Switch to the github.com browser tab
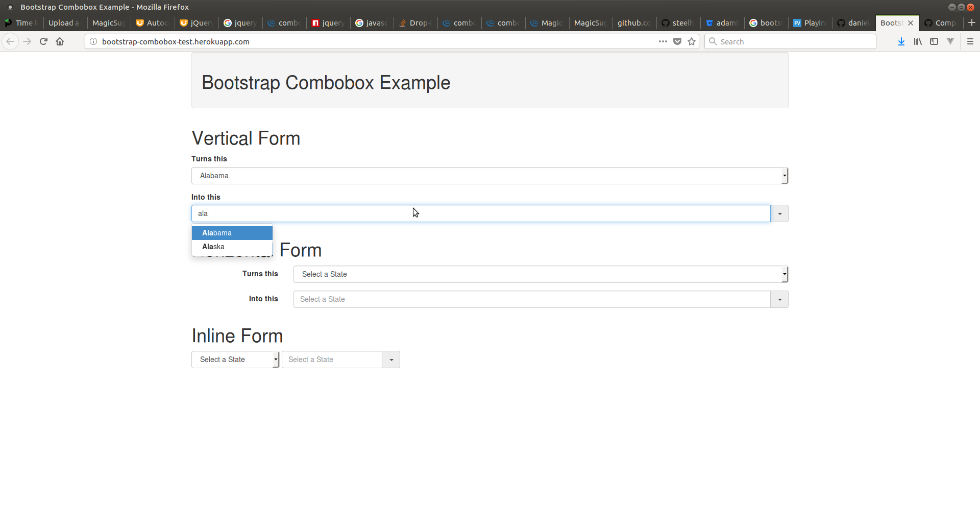980x527 pixels. click(x=633, y=22)
